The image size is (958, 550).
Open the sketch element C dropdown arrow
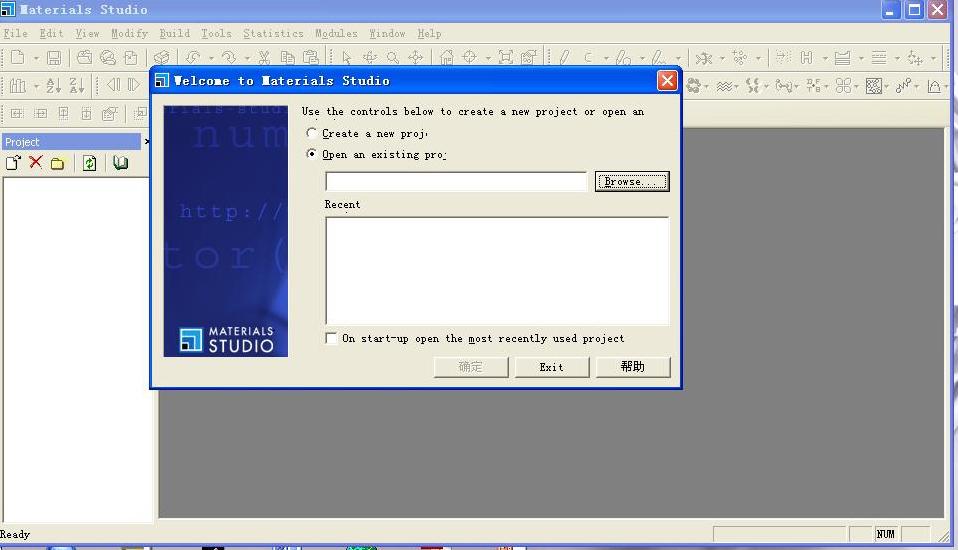[x=606, y=58]
